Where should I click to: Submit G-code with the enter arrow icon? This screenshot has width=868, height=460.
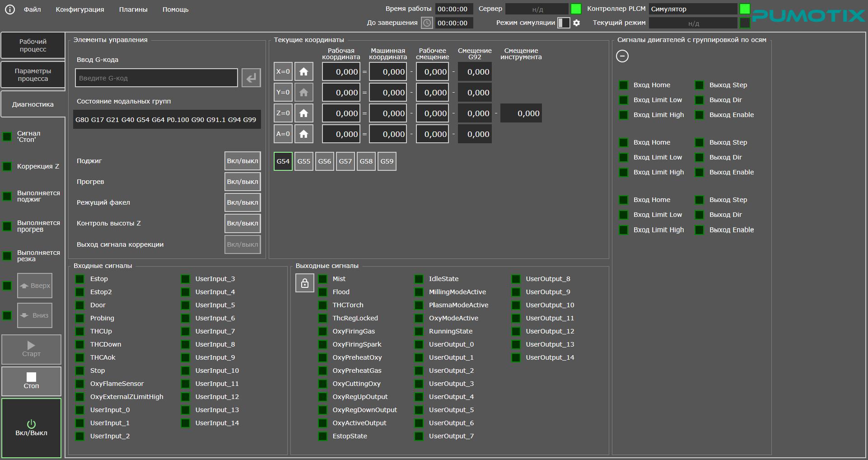(x=251, y=78)
